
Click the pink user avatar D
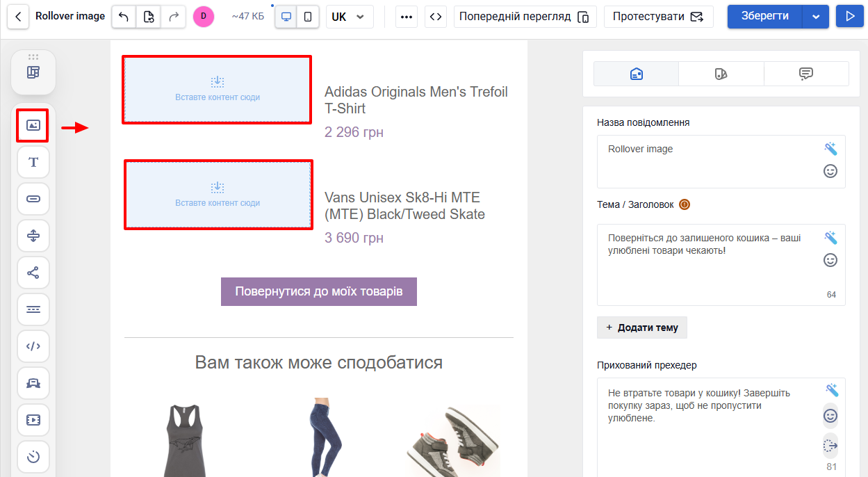pyautogui.click(x=204, y=17)
